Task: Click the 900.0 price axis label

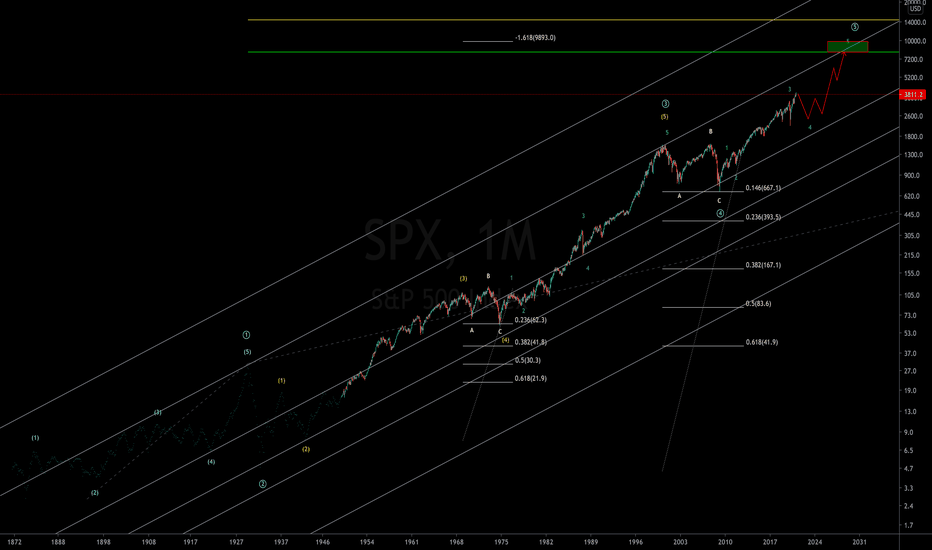Action: click(x=912, y=175)
